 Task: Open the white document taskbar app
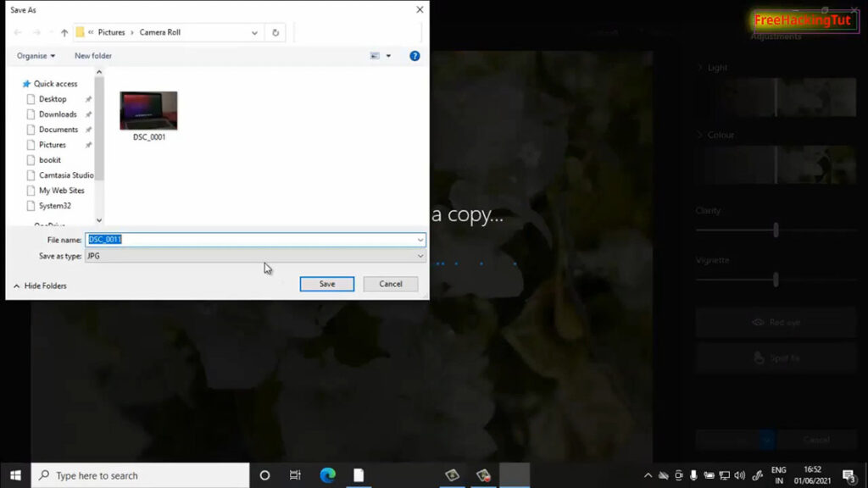359,475
